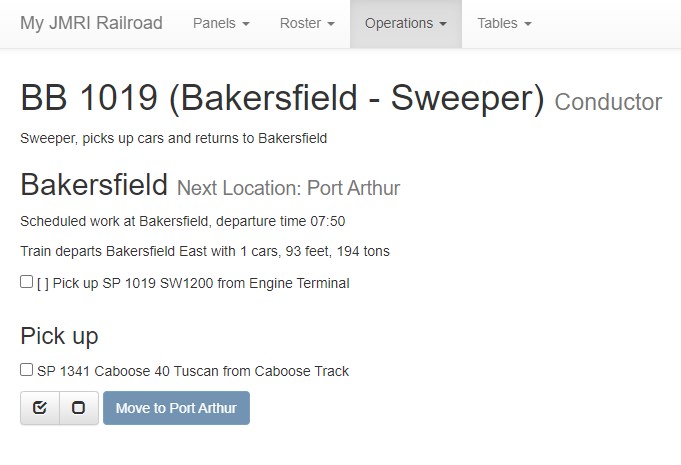Click the Conductor subtitle text
The height and width of the screenshot is (465, 681).
point(608,102)
